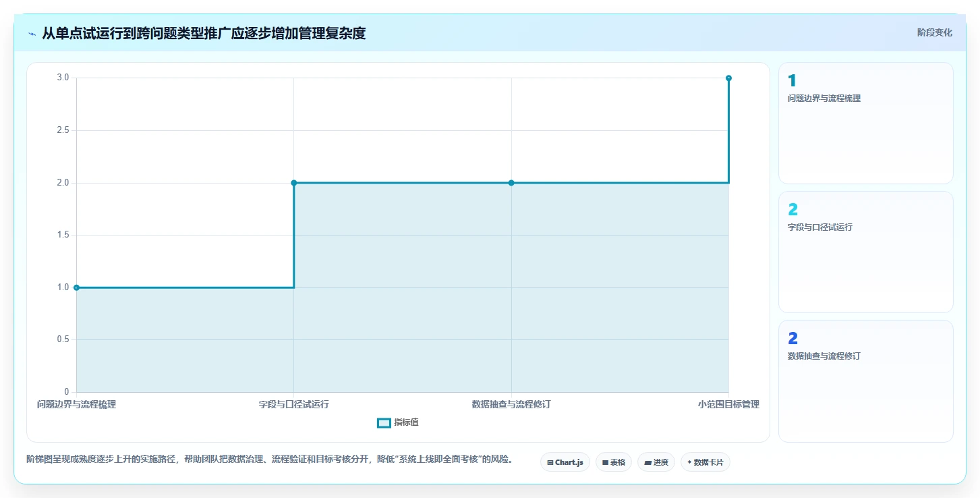
Task: Click data point at 小范围目标管理
Action: (x=728, y=78)
